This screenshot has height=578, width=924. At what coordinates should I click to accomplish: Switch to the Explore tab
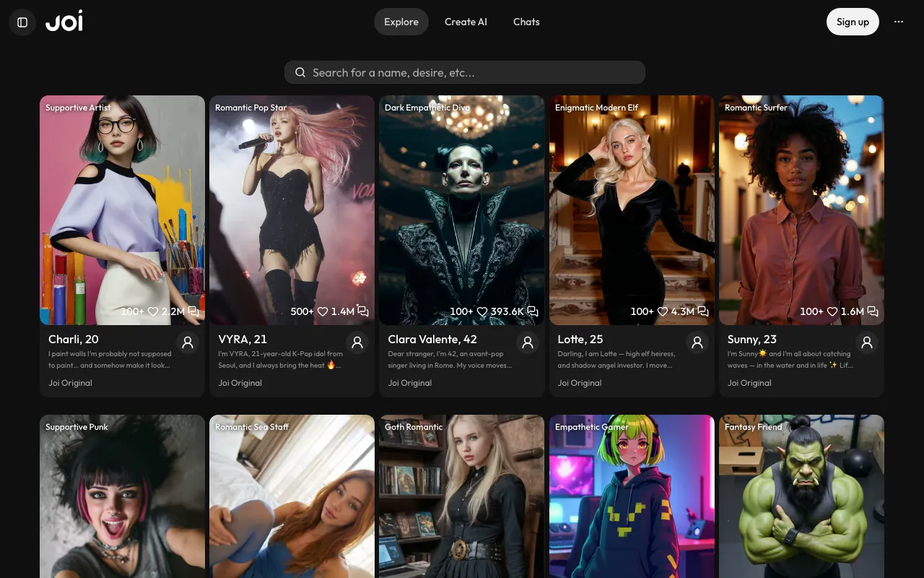401,22
